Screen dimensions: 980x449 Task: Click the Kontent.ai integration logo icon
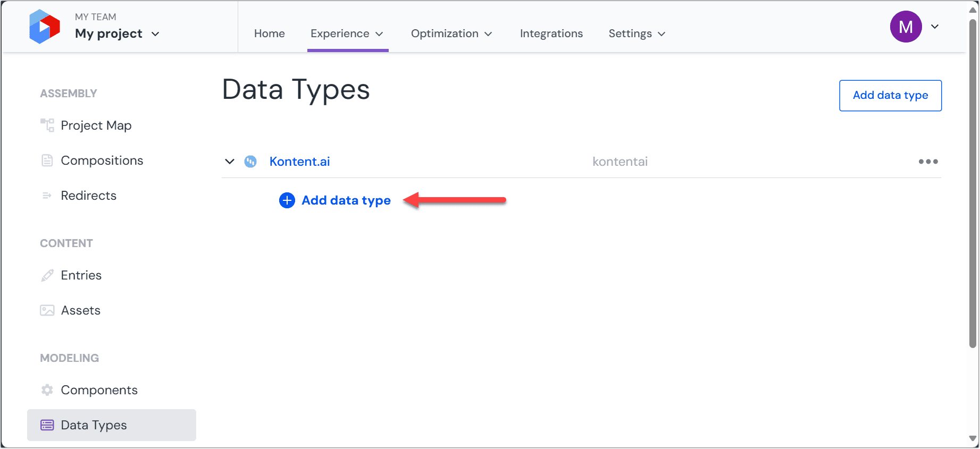(250, 162)
